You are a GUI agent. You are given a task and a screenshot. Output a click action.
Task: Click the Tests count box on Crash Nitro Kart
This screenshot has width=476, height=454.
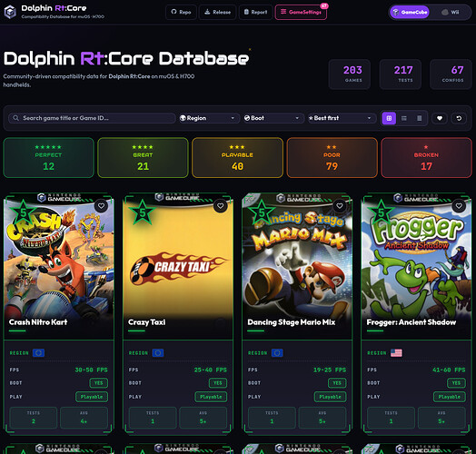point(34,418)
